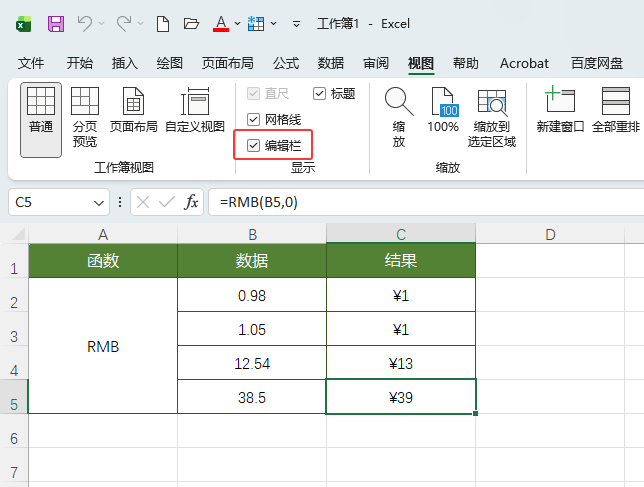The height and width of the screenshot is (487, 644).
Task: Click the formula bar three-dot resize handle
Action: pos(120,202)
